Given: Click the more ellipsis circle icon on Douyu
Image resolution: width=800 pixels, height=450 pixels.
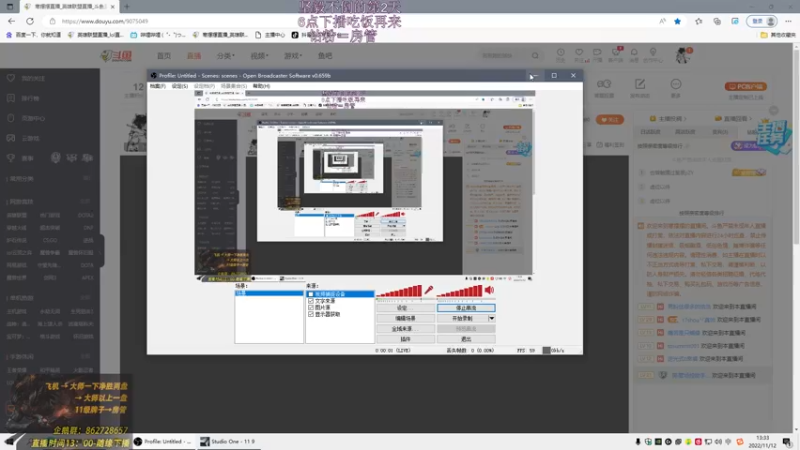Looking at the screenshot, I should 676,84.
